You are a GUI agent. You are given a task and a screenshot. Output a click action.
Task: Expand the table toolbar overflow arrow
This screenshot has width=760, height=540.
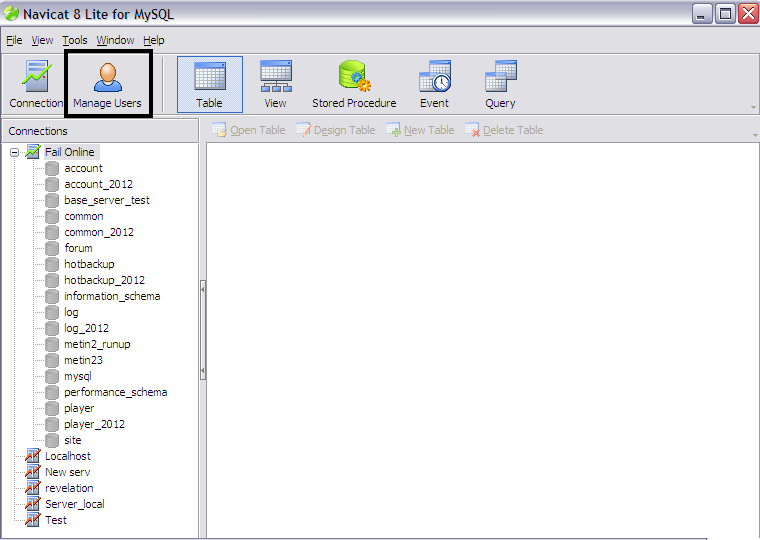[x=755, y=135]
